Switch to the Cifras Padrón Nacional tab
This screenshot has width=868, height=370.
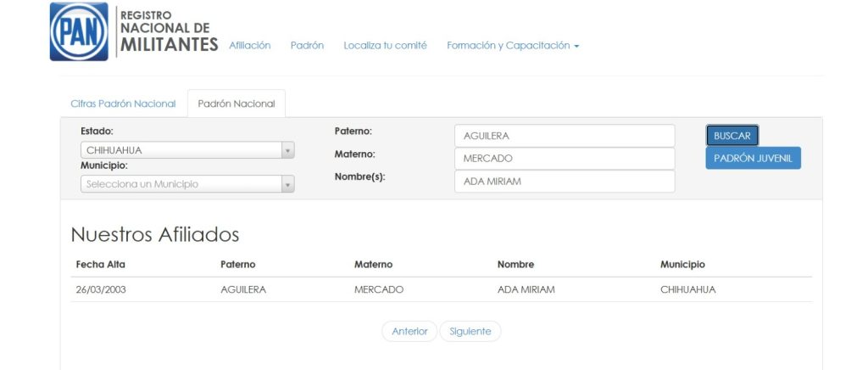click(x=123, y=104)
